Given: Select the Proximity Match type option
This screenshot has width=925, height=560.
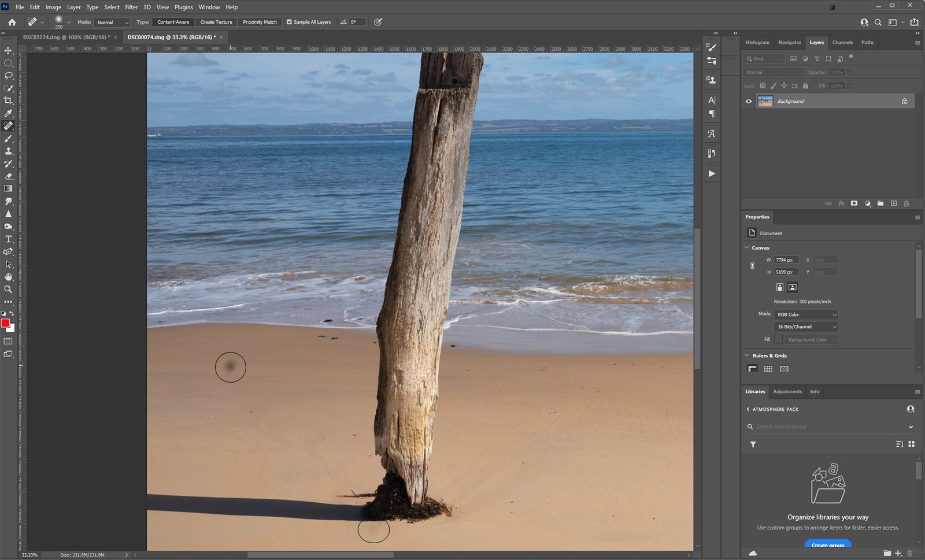Looking at the screenshot, I should click(260, 22).
